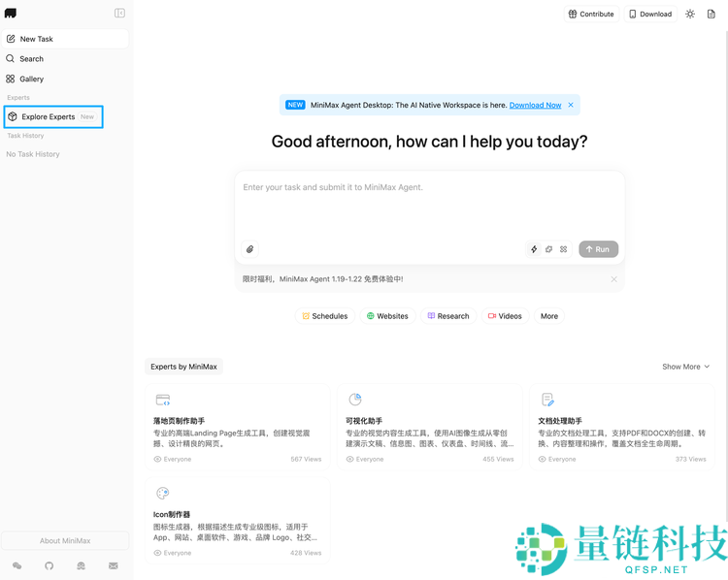This screenshot has height=580, width=728.
Task: Open the 文档处理助手 expert card
Action: (x=622, y=427)
